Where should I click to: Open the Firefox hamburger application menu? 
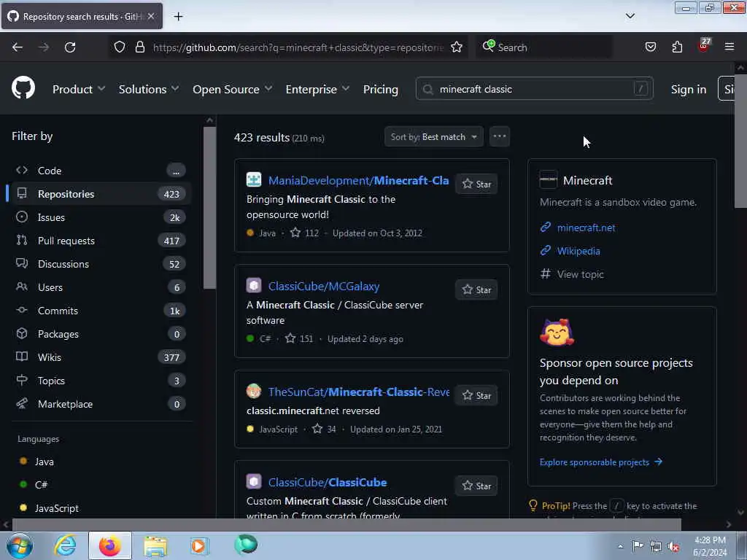729,47
